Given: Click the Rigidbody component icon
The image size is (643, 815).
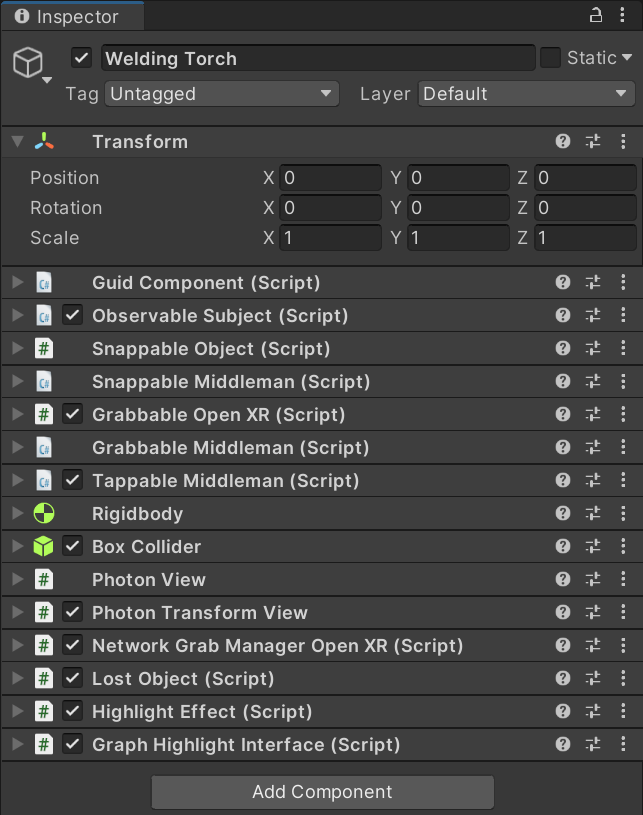Looking at the screenshot, I should point(44,514).
